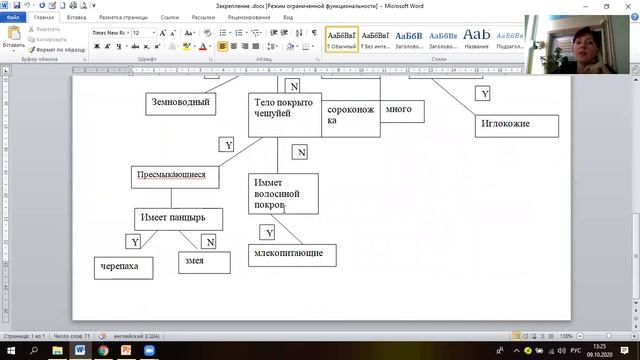The height and width of the screenshot is (360, 640).
Task: Open Zoom app from the taskbar
Action: (x=149, y=351)
